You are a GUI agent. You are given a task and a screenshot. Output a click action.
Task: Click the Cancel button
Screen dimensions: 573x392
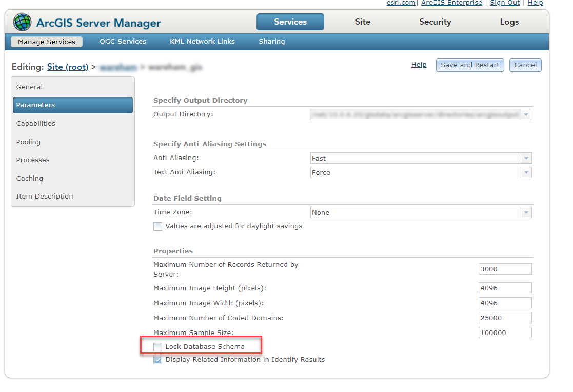click(525, 65)
